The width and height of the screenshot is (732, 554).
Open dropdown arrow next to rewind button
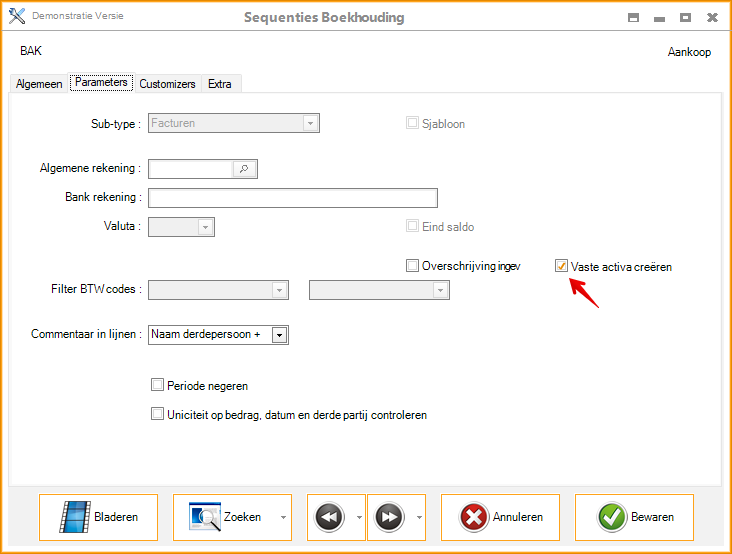click(x=357, y=518)
